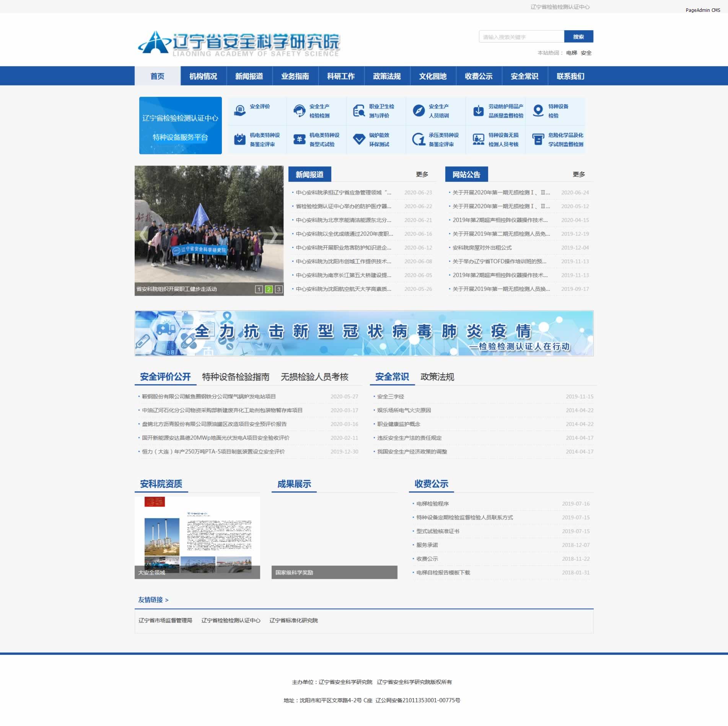
Task: Open the 特种设备服务平台 blue banner
Action: [x=181, y=126]
